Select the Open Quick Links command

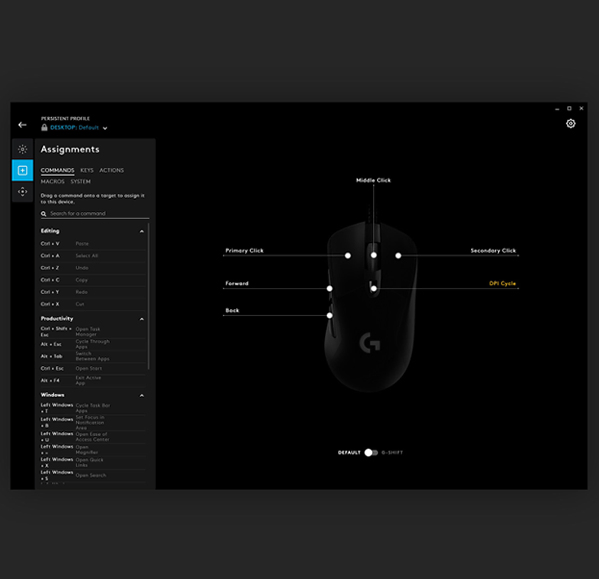93,463
